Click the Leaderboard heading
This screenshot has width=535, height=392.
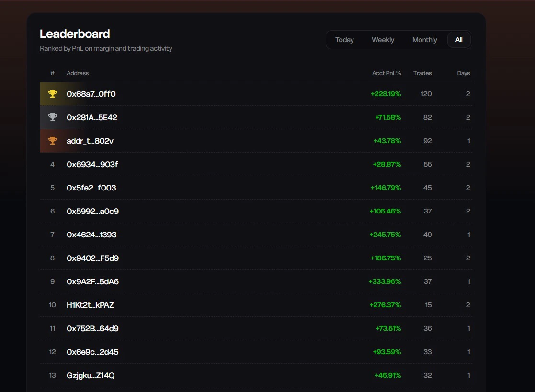(75, 34)
